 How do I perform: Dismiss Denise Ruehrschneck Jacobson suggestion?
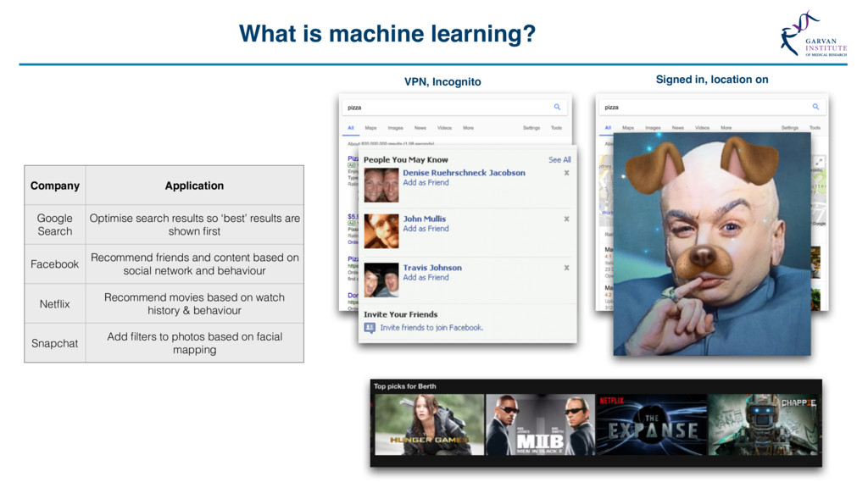coord(566,173)
